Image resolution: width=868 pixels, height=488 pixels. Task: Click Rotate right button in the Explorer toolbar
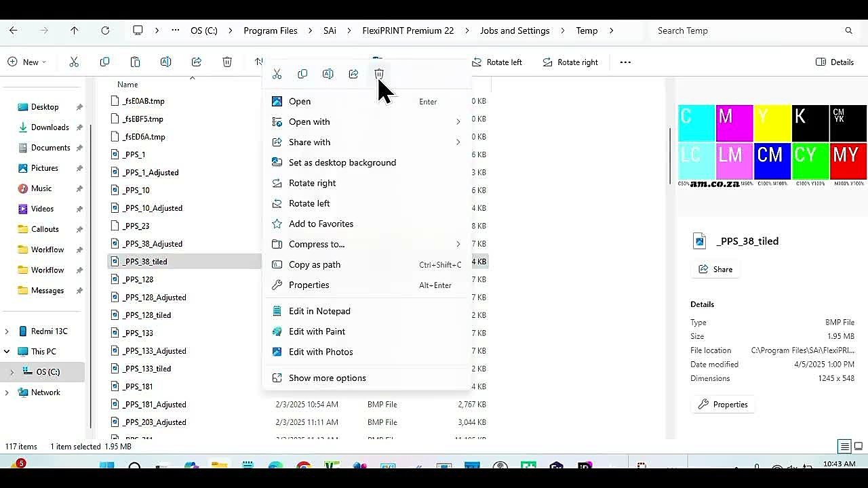[570, 62]
